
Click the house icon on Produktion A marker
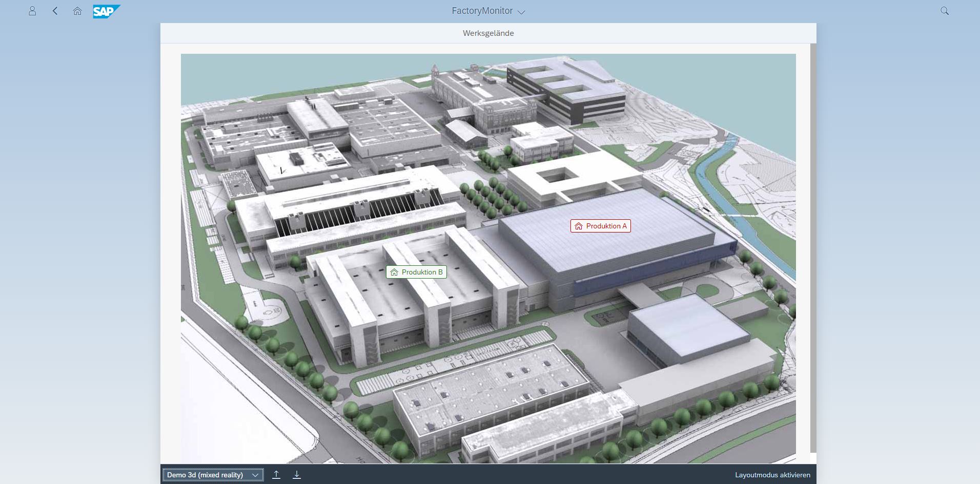tap(579, 226)
